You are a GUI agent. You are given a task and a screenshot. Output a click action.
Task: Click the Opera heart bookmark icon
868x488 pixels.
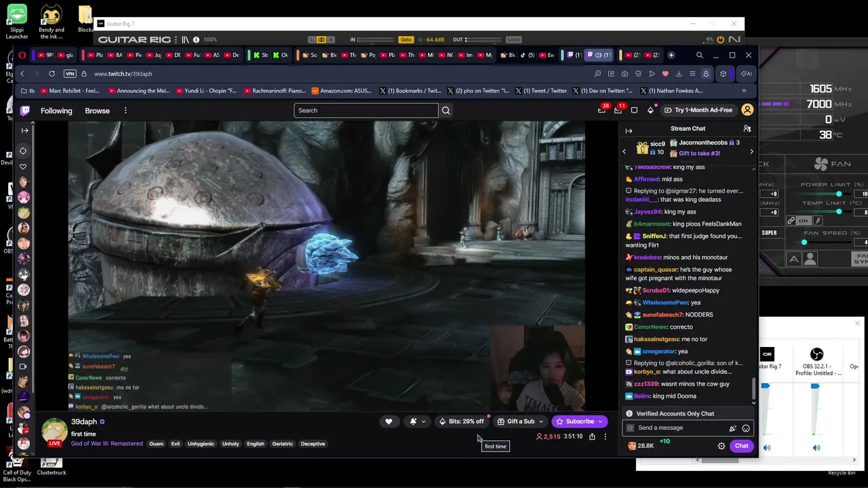click(x=665, y=73)
